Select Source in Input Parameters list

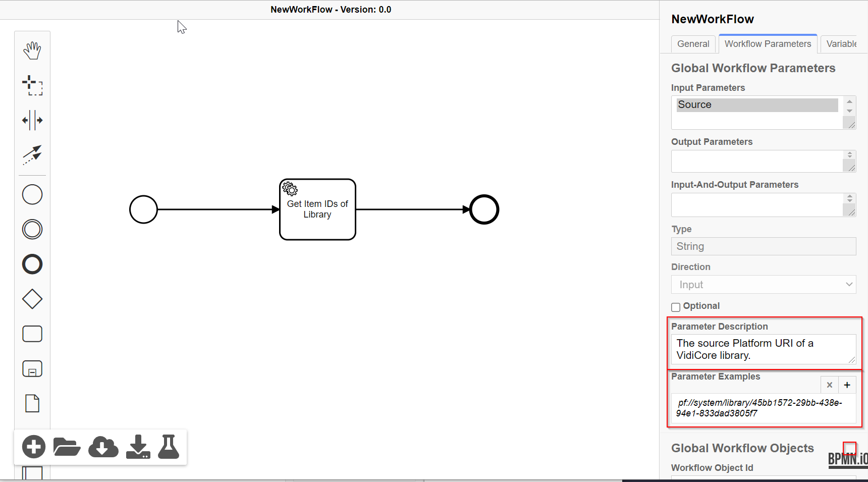pos(756,105)
